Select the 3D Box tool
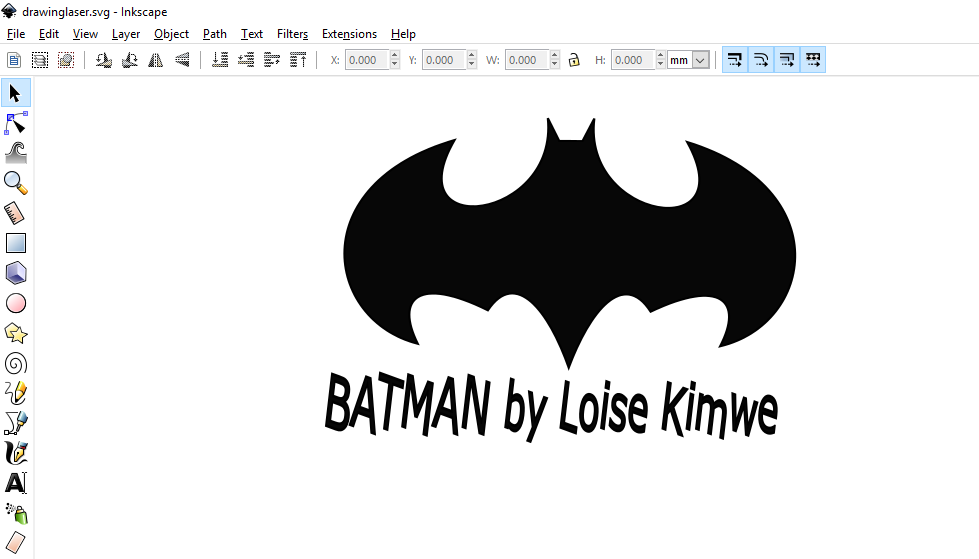 coord(16,273)
